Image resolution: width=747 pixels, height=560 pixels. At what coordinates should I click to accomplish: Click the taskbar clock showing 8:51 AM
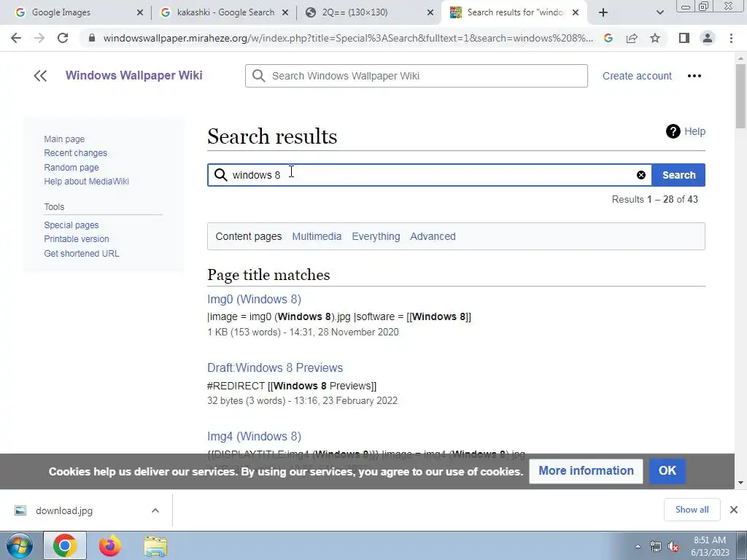pyautogui.click(x=710, y=546)
